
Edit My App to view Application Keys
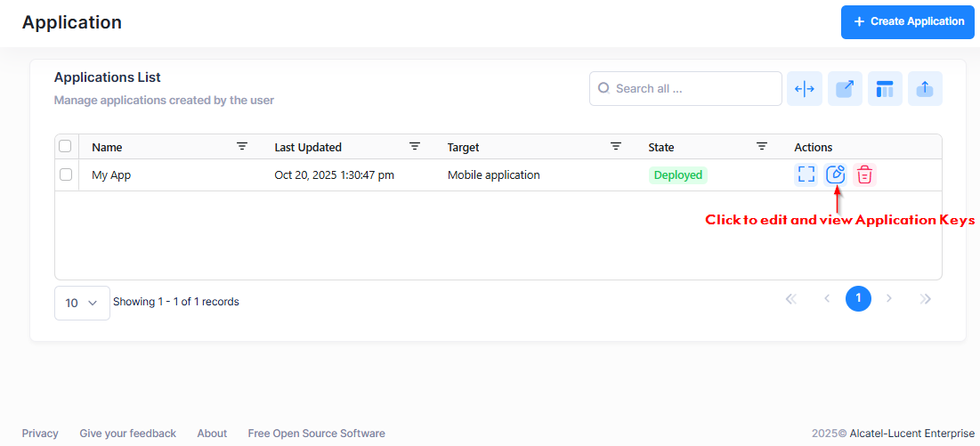pyautogui.click(x=835, y=175)
